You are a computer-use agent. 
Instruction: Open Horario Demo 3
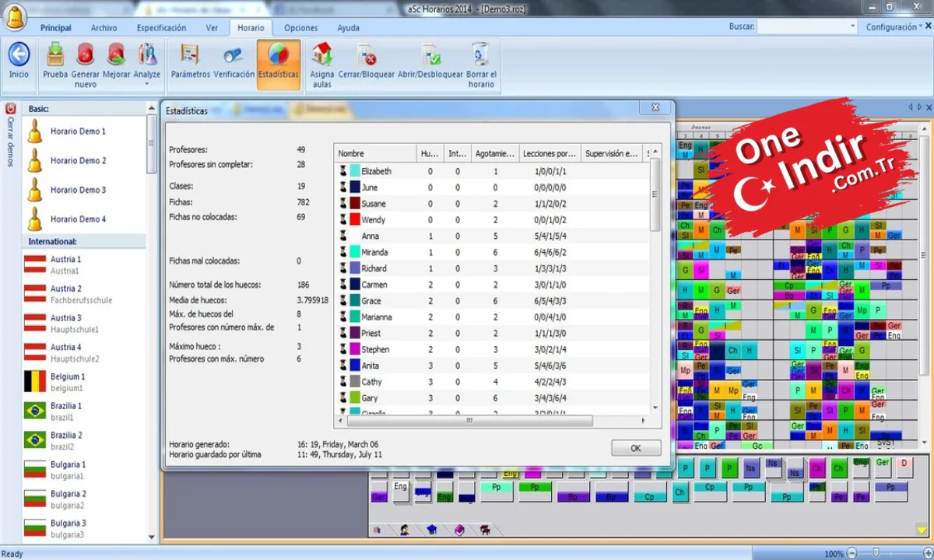tap(84, 190)
